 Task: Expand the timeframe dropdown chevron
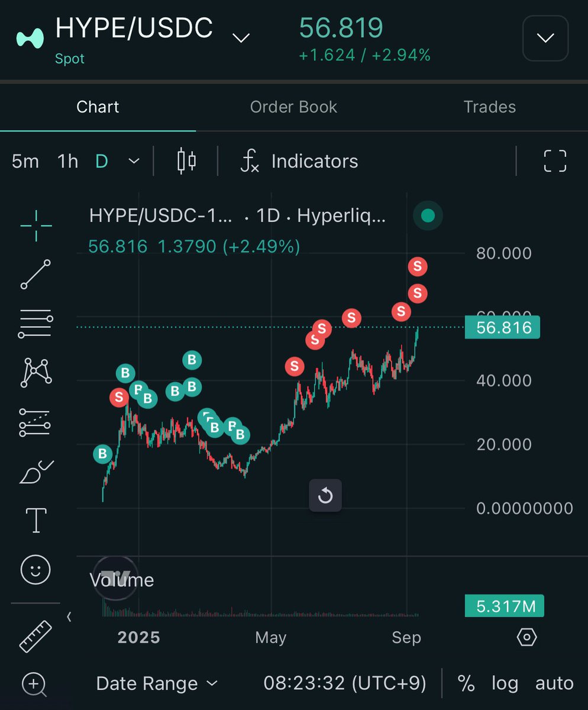[x=134, y=161]
